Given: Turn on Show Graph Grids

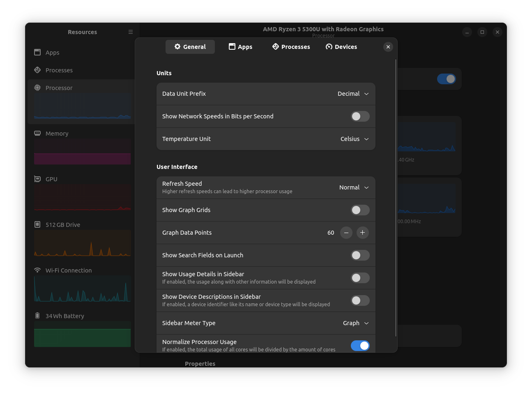Looking at the screenshot, I should coord(360,210).
